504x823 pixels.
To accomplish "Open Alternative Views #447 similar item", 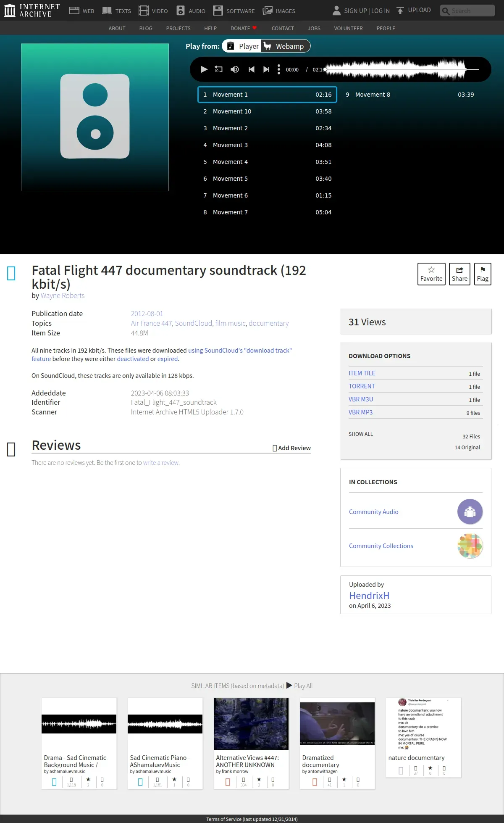I will point(251,743).
